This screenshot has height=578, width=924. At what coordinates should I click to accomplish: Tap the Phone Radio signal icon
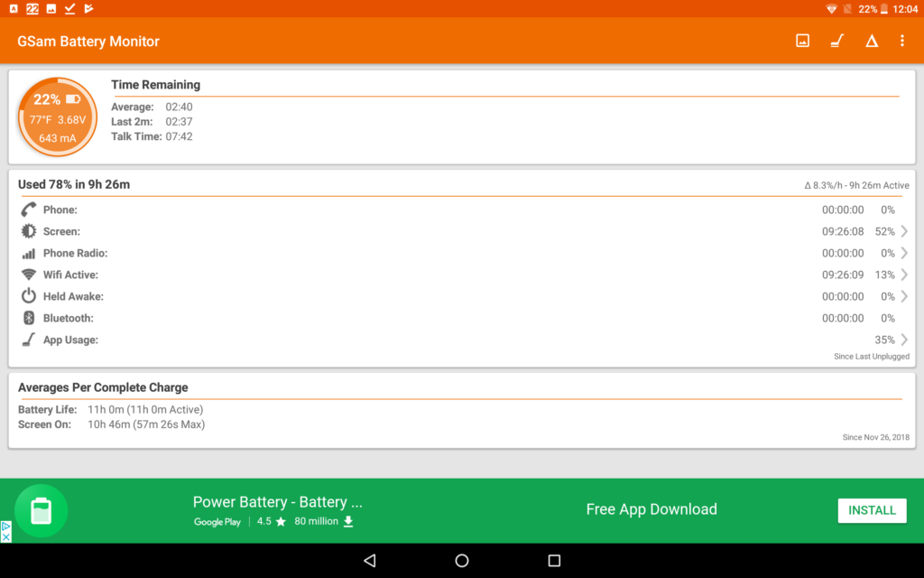(27, 253)
